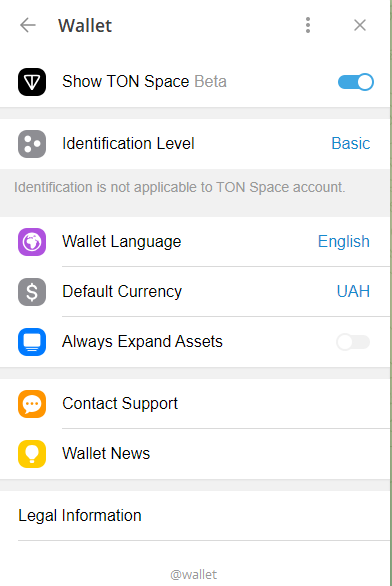Click the purple globe Wallet Language icon
Image resolution: width=392 pixels, height=586 pixels.
[x=32, y=242]
